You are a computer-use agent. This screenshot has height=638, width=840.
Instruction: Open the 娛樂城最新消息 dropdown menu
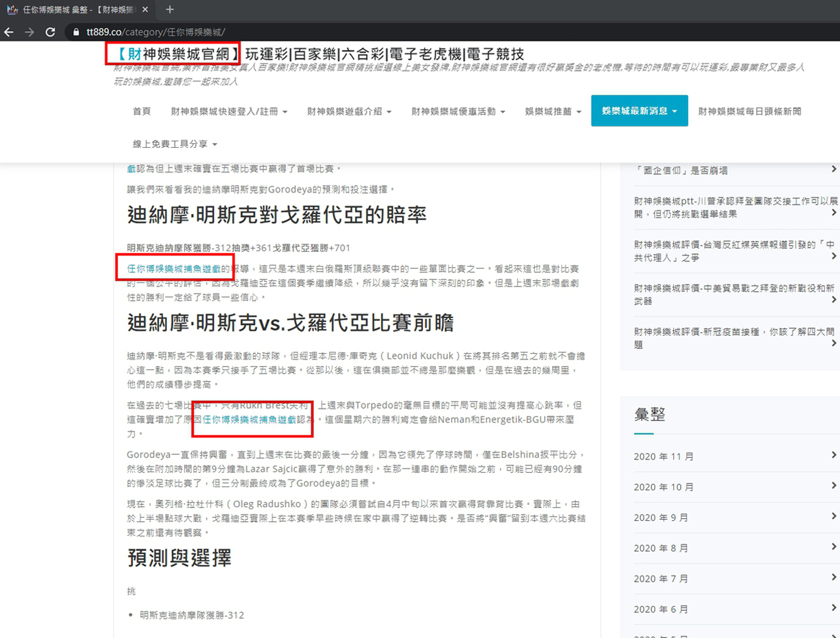pos(638,111)
